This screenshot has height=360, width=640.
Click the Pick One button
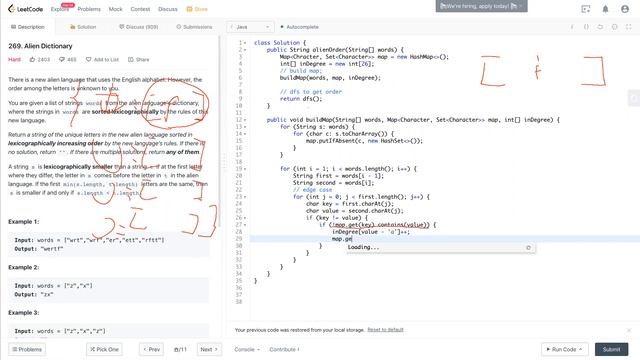coord(104,349)
